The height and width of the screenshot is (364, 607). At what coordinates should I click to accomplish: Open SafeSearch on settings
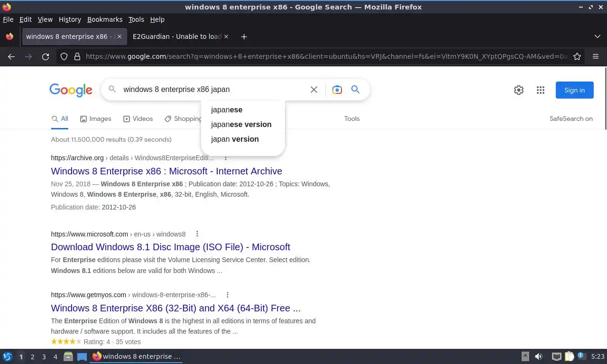(571, 119)
